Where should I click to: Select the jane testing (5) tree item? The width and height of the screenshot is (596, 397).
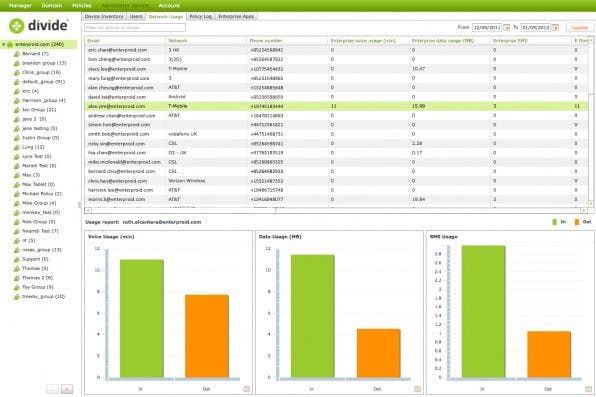40,129
